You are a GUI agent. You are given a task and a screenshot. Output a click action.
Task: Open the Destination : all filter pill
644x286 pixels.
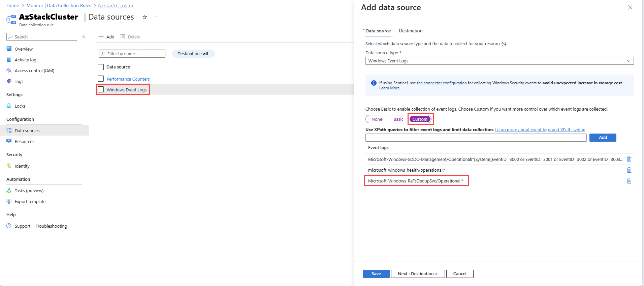[193, 54]
